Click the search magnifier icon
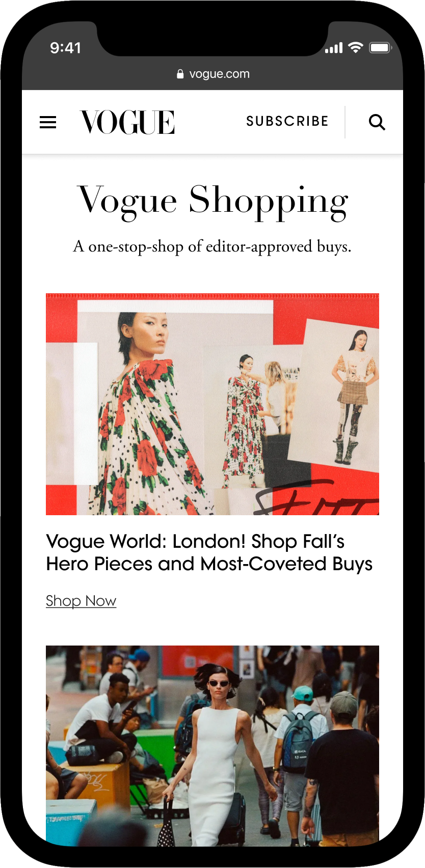Viewport: 425px width, 868px height. pos(377,122)
